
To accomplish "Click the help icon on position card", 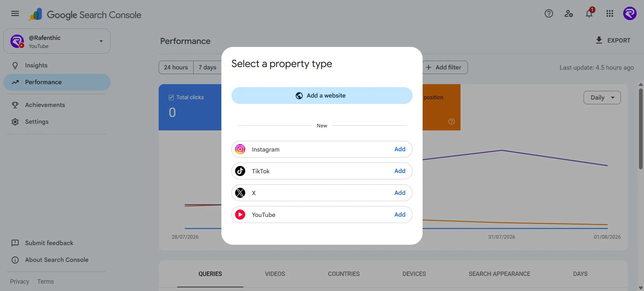I will tap(452, 121).
